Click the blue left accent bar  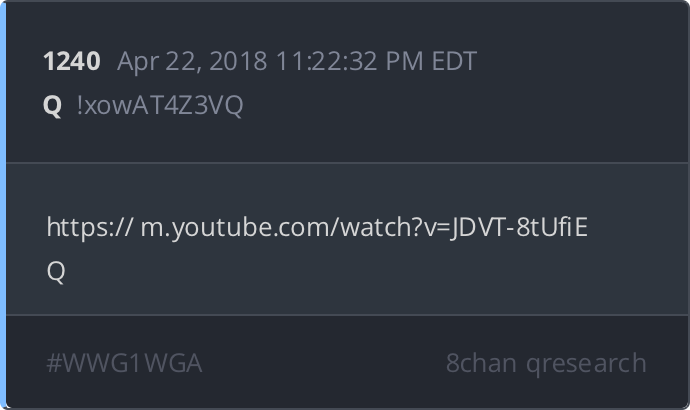pos(3,205)
